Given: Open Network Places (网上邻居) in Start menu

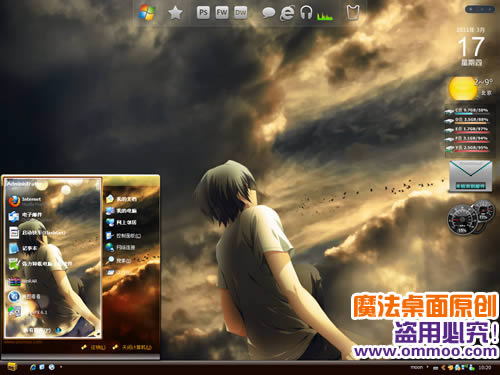Looking at the screenshot, I should click(x=121, y=222).
